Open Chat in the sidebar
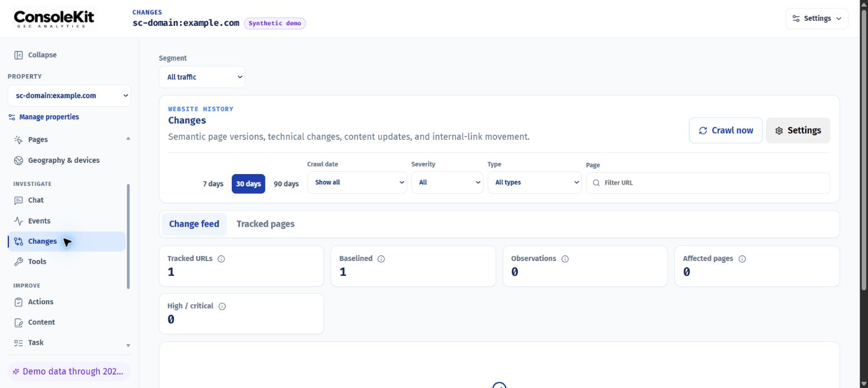The image size is (868, 388). [x=67, y=200]
